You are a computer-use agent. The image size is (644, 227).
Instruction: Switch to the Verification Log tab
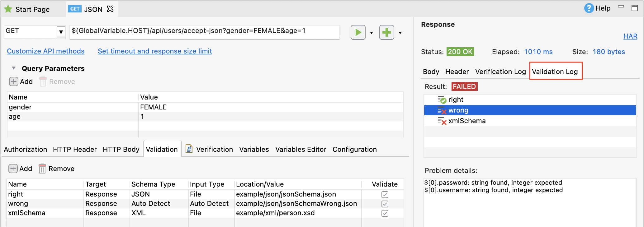(x=500, y=72)
